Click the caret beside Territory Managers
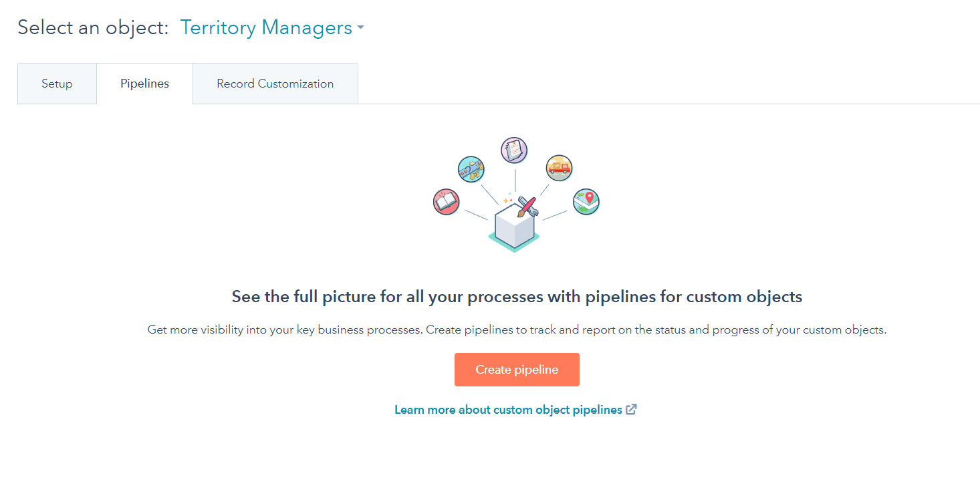 (360, 27)
